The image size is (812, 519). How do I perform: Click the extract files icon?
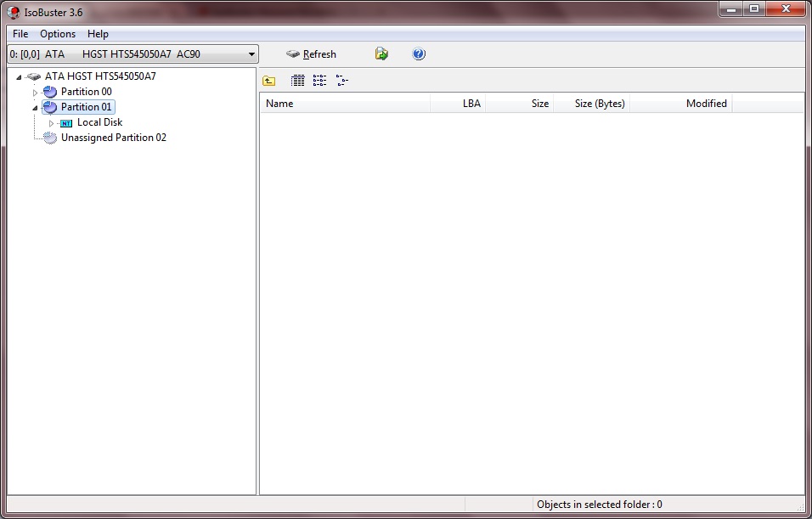[x=381, y=54]
